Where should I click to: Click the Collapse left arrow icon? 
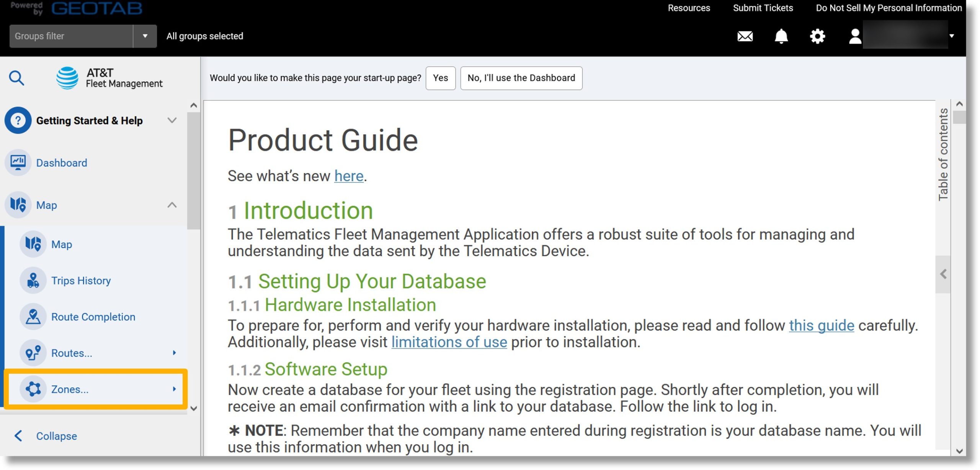[x=18, y=436]
